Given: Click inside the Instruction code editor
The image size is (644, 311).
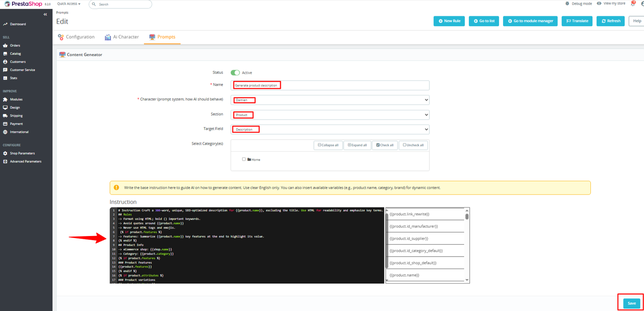Looking at the screenshot, I should [247, 245].
